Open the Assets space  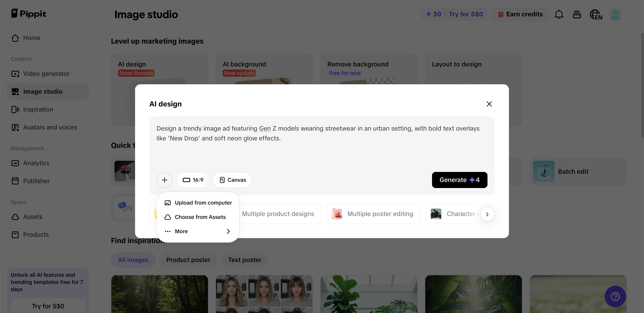coord(33,217)
